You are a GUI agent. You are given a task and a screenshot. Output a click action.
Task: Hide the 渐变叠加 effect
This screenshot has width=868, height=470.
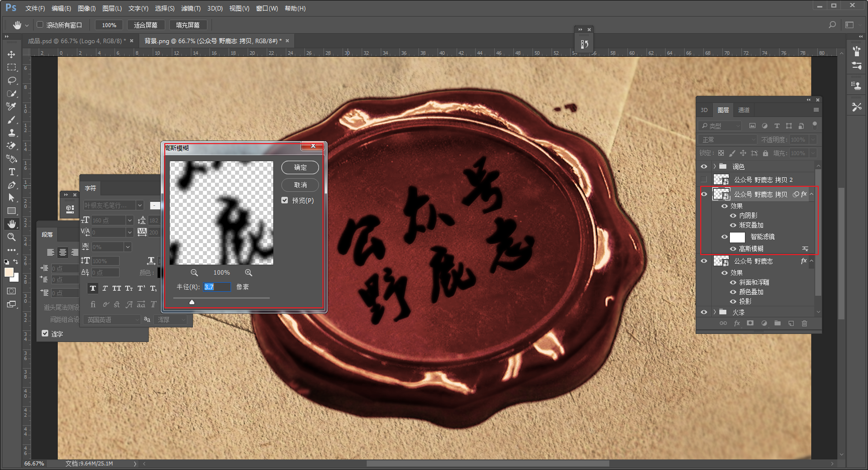(733, 225)
